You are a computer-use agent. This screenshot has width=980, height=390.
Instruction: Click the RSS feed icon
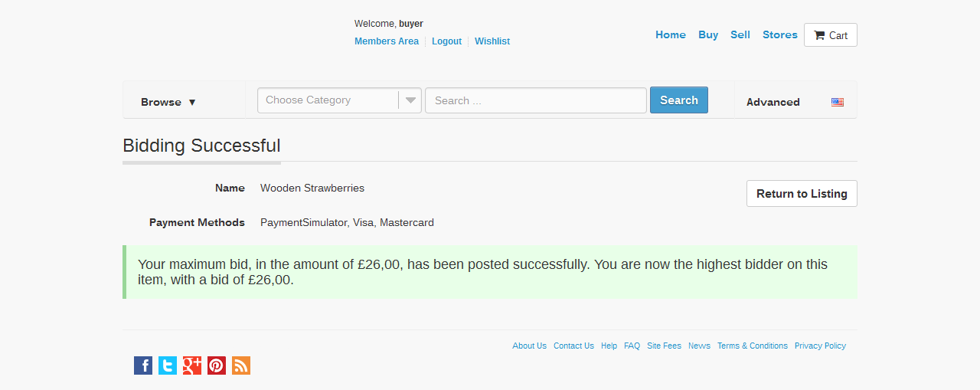pos(241,365)
